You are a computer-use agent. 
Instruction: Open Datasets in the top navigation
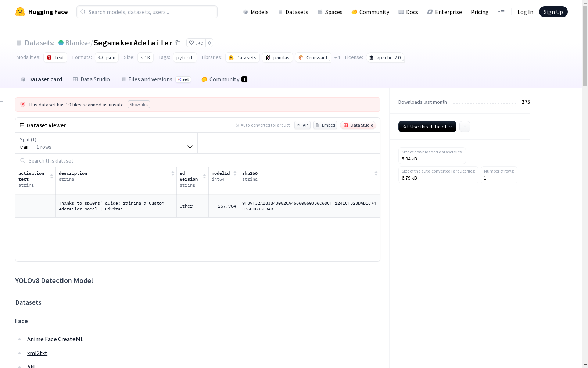(293, 12)
